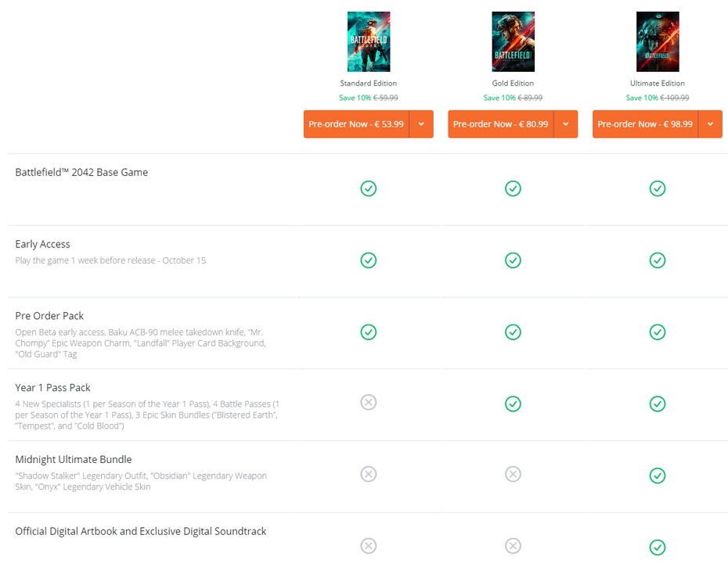This screenshot has height=578, width=728.
Task: Expand Standard Edition pre-order dropdown arrow
Action: 421,124
